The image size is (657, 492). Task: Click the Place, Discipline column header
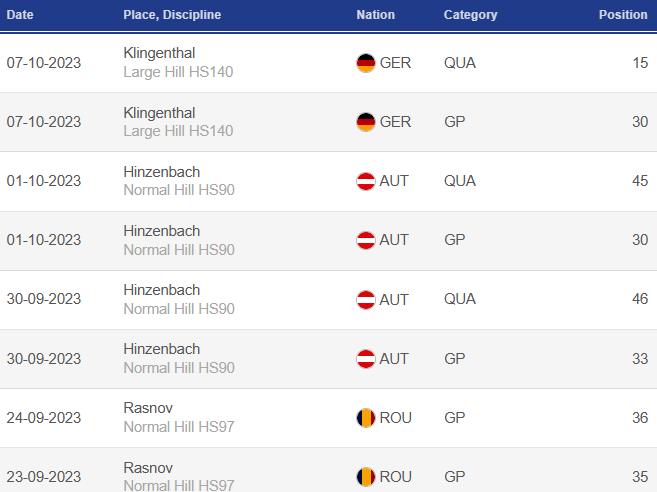(172, 15)
